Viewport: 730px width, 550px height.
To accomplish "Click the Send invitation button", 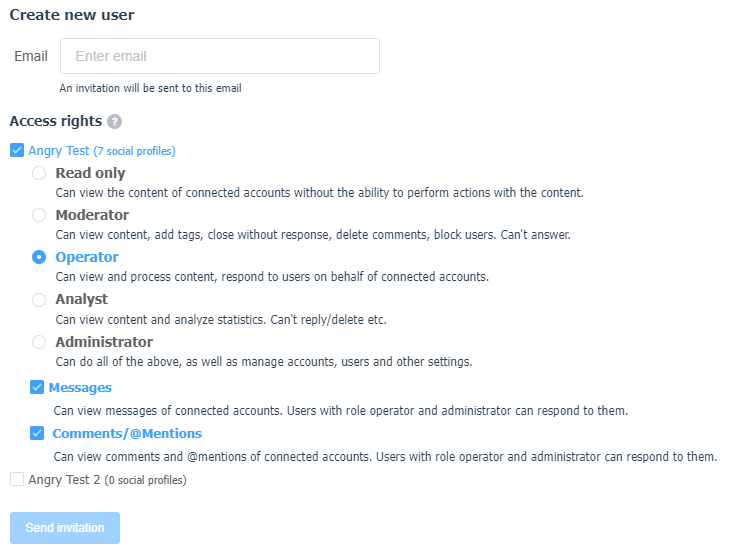I will (65, 528).
